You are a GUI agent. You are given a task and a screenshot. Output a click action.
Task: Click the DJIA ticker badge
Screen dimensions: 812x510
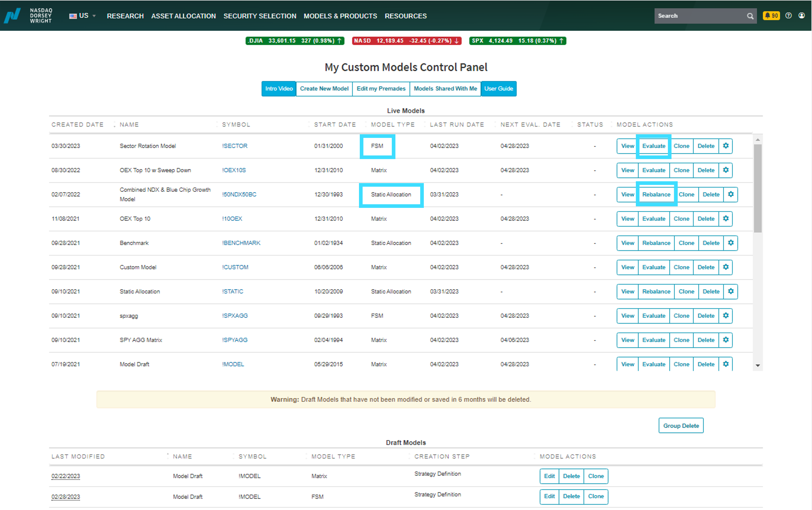294,41
